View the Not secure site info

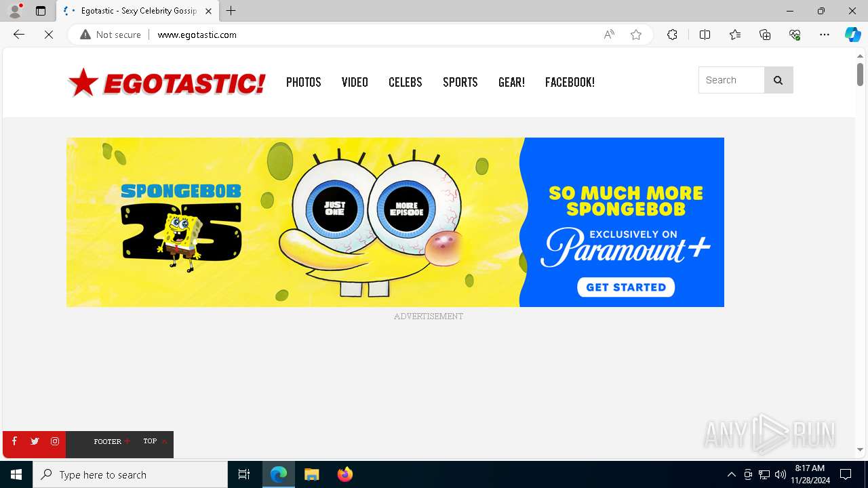[x=111, y=35]
